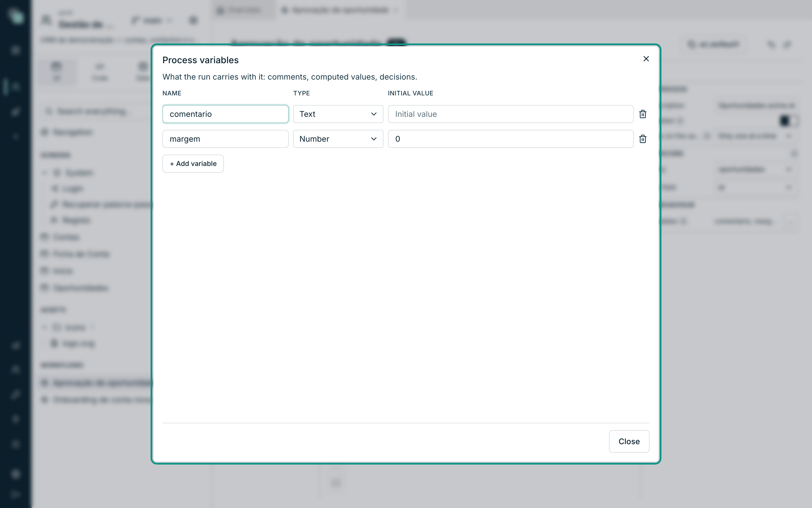The width and height of the screenshot is (812, 508).
Task: Click the margem name field
Action: 226,139
